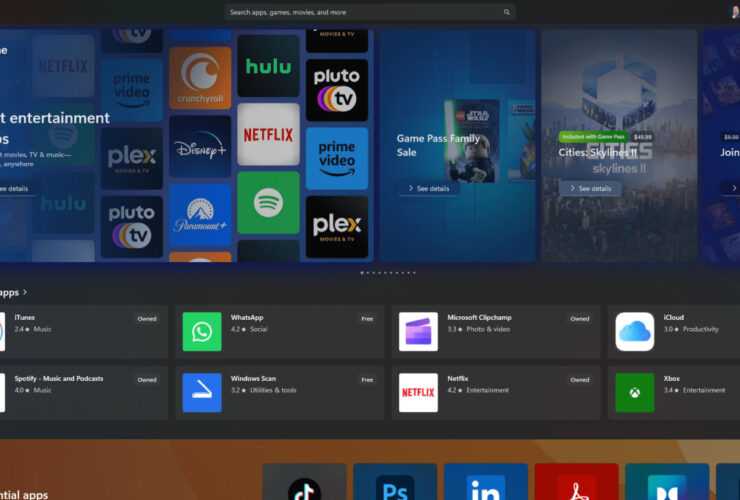
Task: Click the bright pluto tv tile
Action: (x=337, y=90)
